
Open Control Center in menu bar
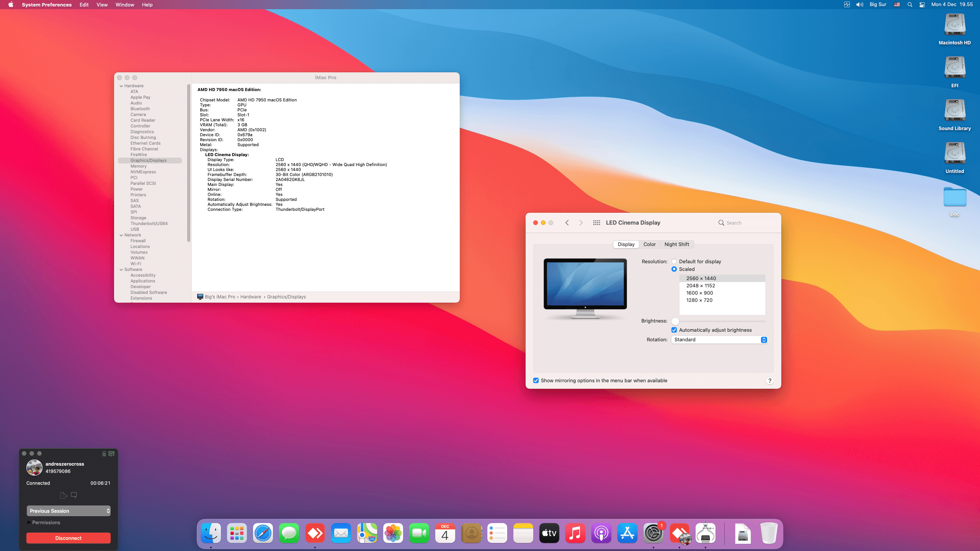click(922, 5)
